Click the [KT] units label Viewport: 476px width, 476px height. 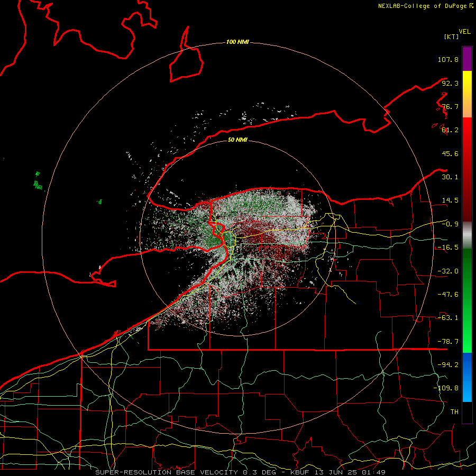click(451, 36)
